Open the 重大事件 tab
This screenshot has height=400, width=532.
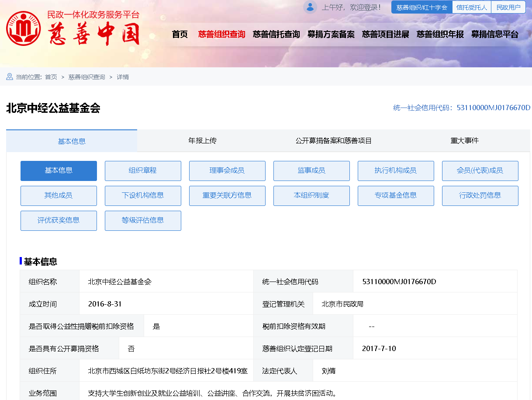click(464, 141)
